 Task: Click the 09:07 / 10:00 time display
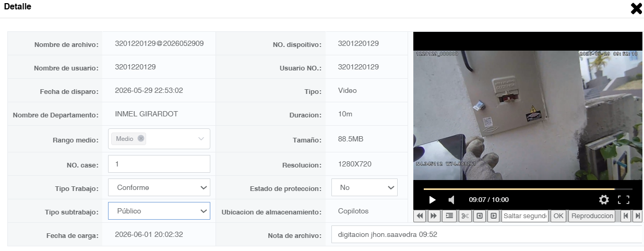pyautogui.click(x=488, y=199)
